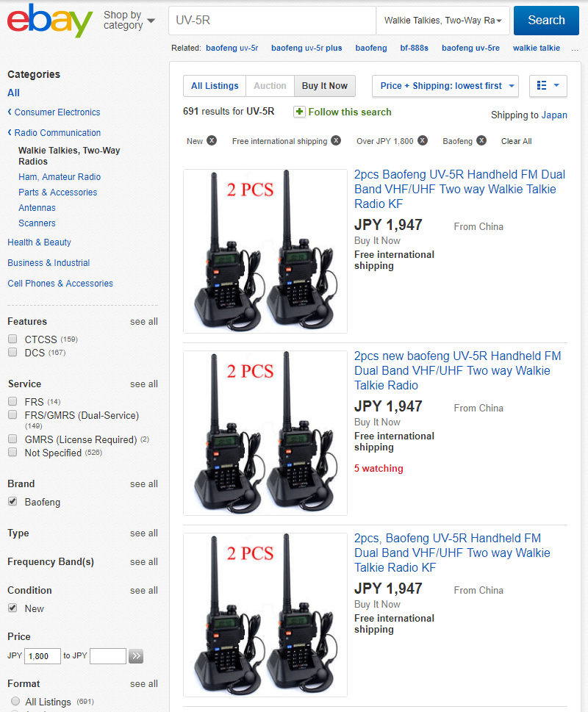Viewport: 588px width, 712px height.
Task: Open related search baofeng uv-5re
Action: click(x=470, y=48)
